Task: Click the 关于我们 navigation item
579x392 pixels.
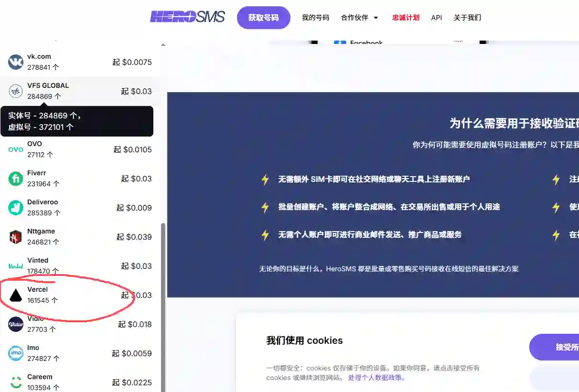Action: [x=467, y=17]
